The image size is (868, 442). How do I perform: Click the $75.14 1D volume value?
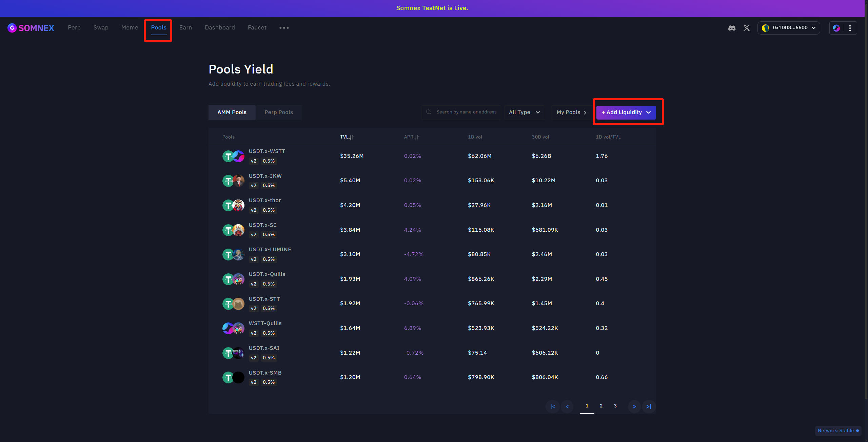(477, 353)
